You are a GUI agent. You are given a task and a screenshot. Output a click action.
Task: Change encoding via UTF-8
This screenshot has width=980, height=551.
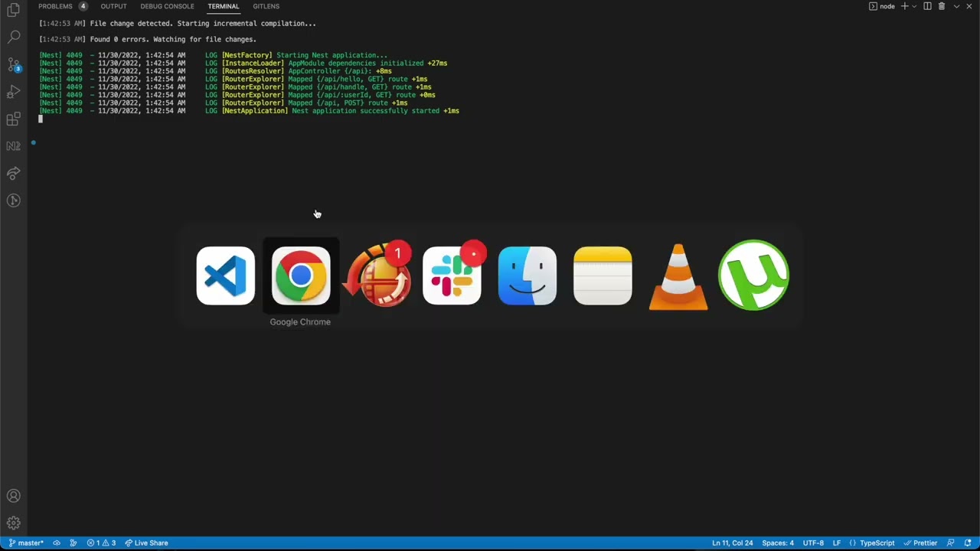[x=813, y=543]
